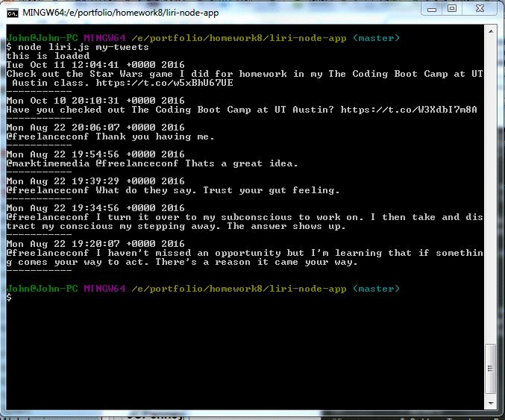Click the tweet 'Trust your gut feeling.'
Image resolution: width=505 pixels, height=420 pixels.
272,190
